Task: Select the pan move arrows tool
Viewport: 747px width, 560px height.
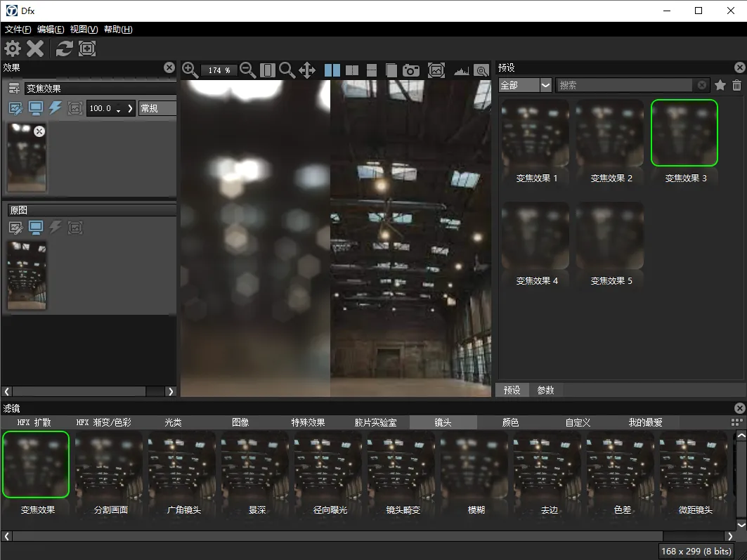Action: point(307,70)
